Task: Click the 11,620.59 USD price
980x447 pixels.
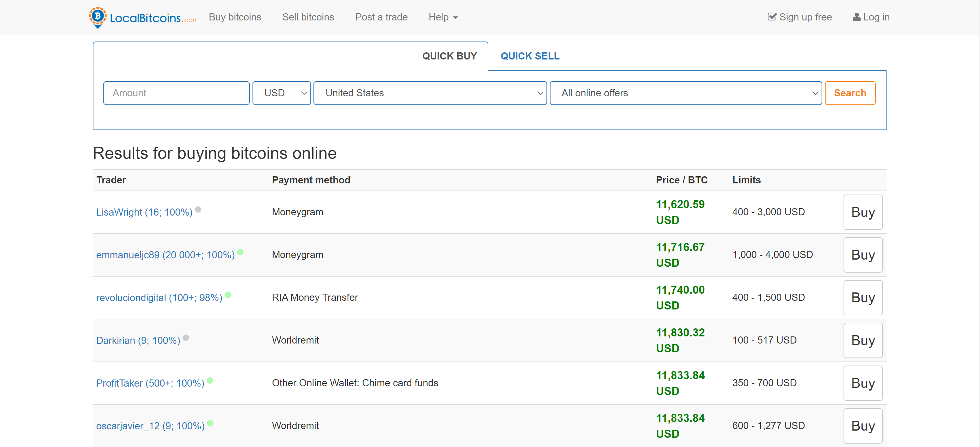Action: (x=680, y=212)
